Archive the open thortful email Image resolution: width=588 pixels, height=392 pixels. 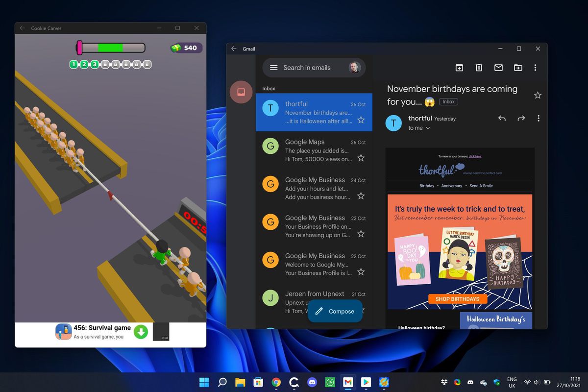pos(459,68)
